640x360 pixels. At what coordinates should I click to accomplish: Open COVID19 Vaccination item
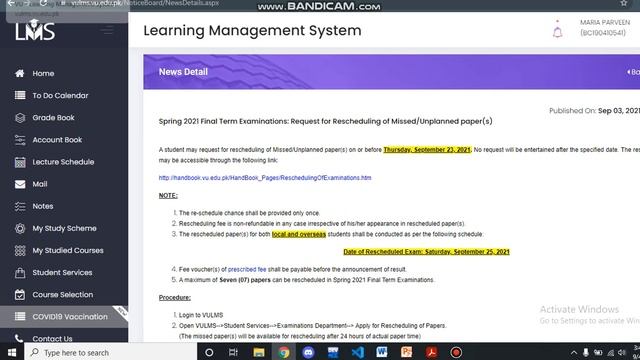pyautogui.click(x=70, y=317)
